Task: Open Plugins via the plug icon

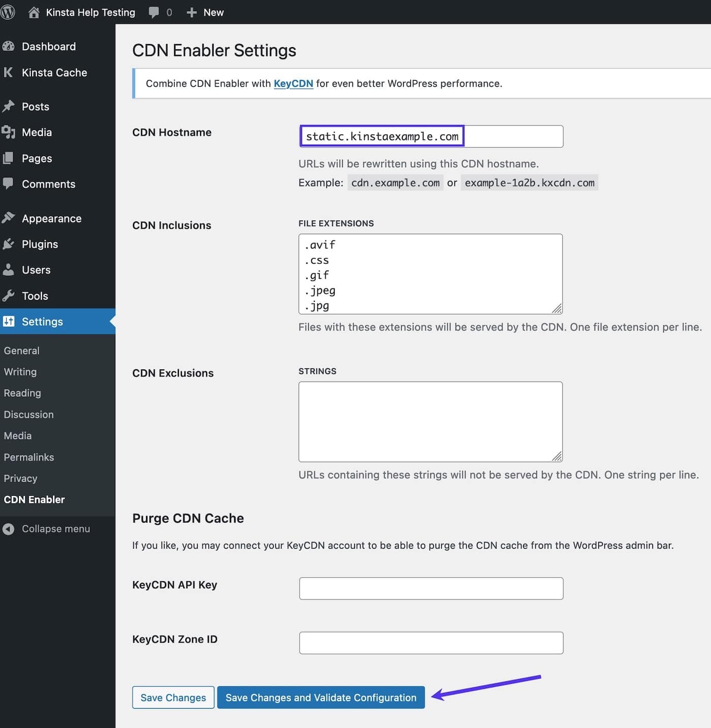Action: click(x=9, y=244)
